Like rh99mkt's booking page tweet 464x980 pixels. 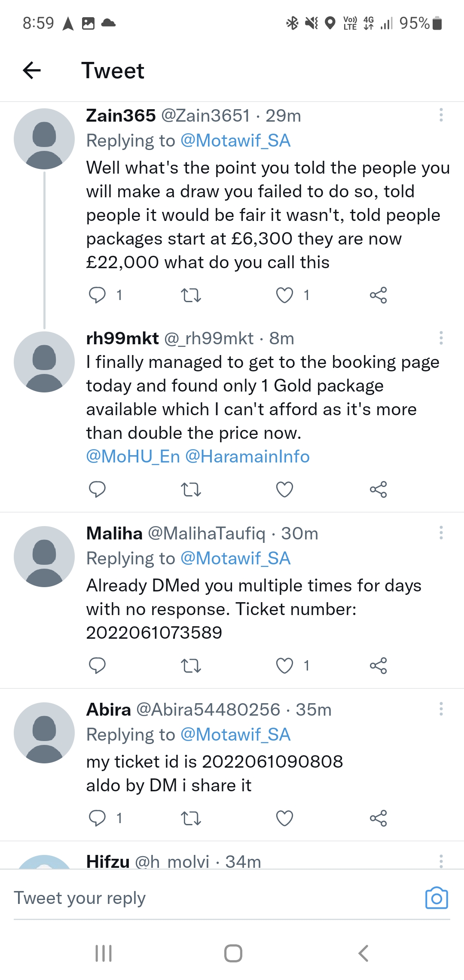284,490
